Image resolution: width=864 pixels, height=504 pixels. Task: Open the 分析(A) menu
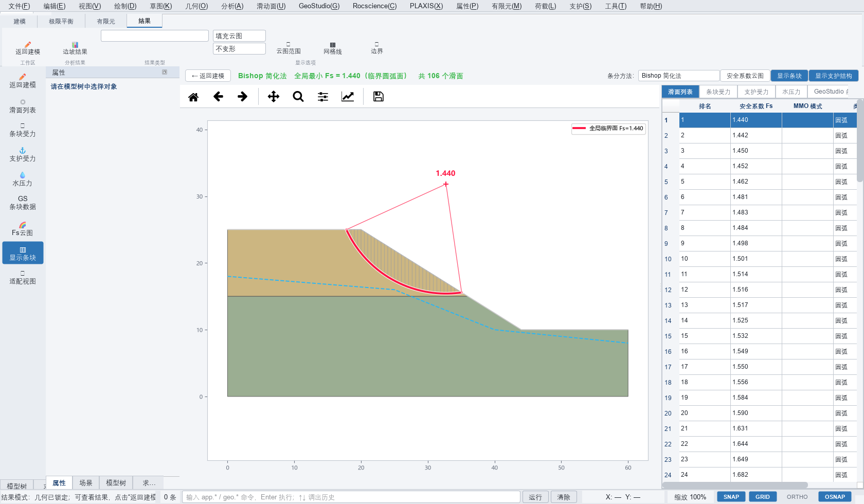[x=232, y=6]
